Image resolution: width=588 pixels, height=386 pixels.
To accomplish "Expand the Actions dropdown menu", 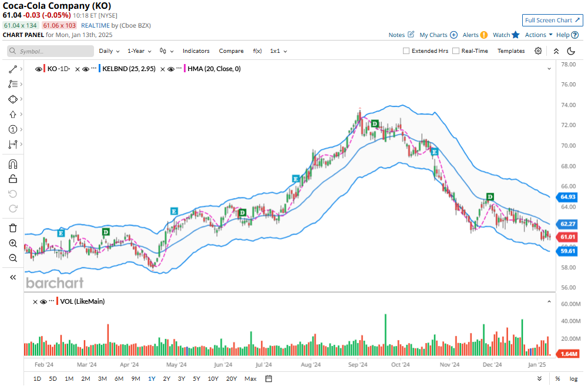I will [538, 35].
